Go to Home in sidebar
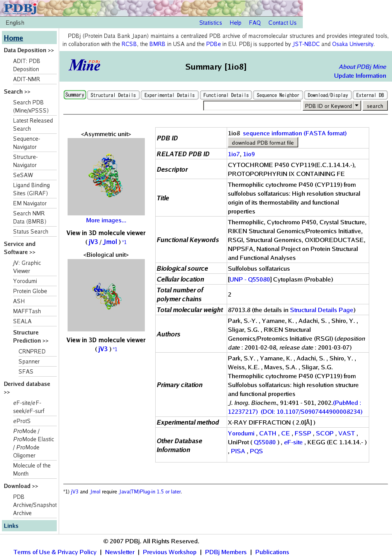392x558 pixels. (14, 38)
